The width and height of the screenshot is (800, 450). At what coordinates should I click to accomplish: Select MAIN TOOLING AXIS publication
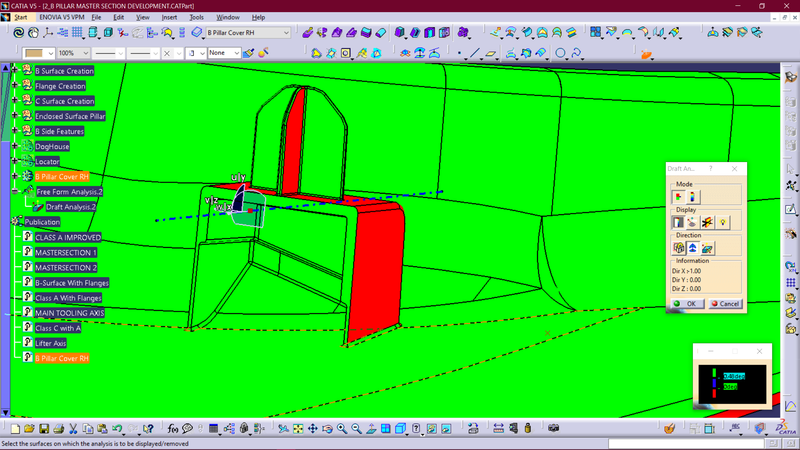point(69,313)
